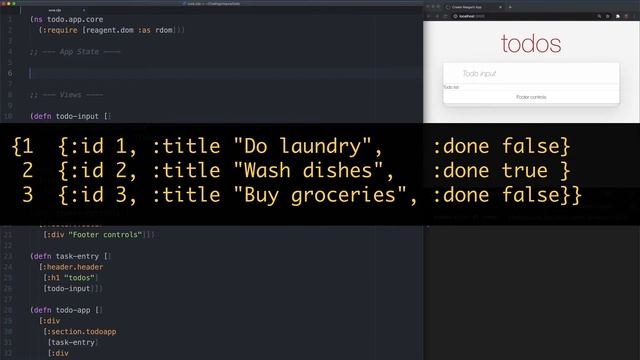Click the ';; --- Views ---' comment line
Viewport: 640px width, 360px height.
point(67,95)
